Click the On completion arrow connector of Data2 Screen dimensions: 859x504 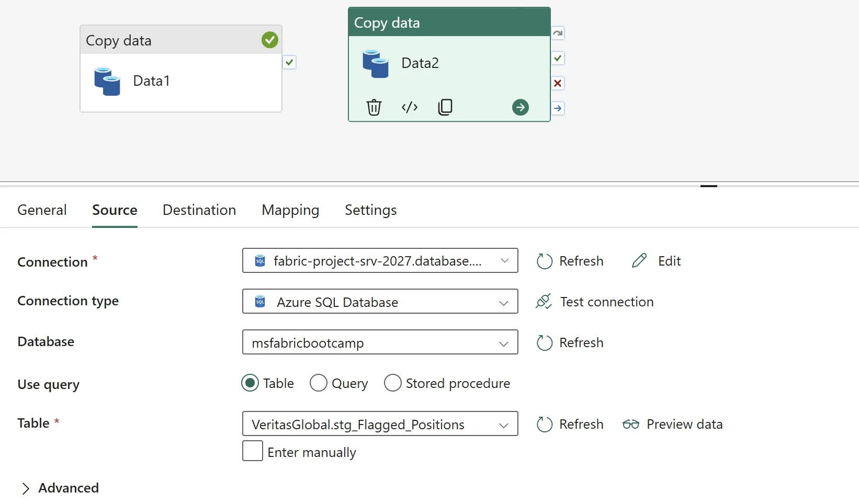click(558, 108)
